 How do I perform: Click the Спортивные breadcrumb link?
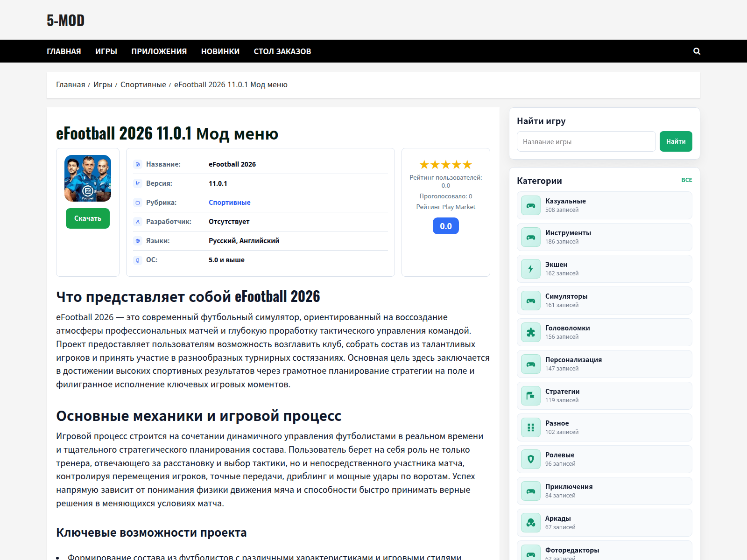point(143,84)
